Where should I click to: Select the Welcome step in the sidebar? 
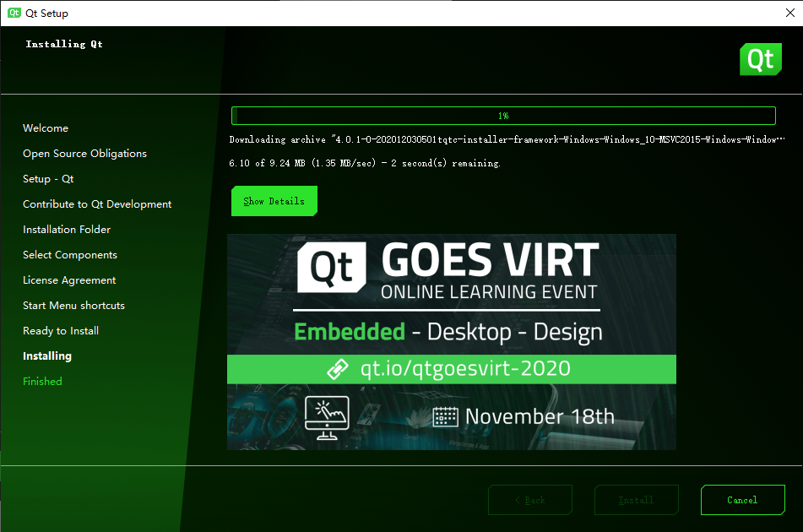45,128
